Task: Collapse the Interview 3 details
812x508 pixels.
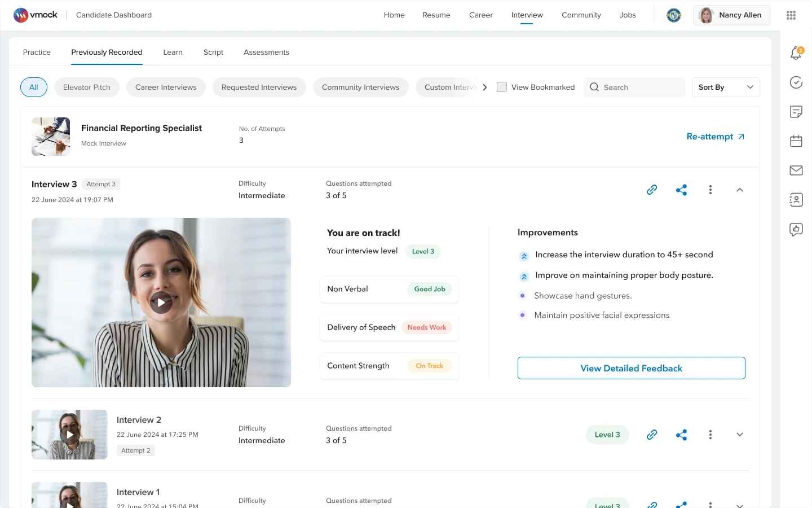Action: click(x=740, y=190)
